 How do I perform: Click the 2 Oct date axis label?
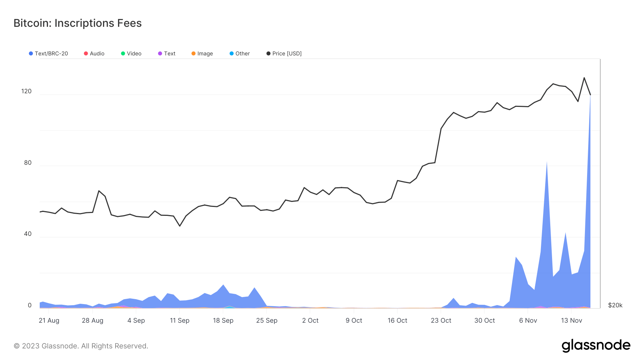pyautogui.click(x=310, y=321)
